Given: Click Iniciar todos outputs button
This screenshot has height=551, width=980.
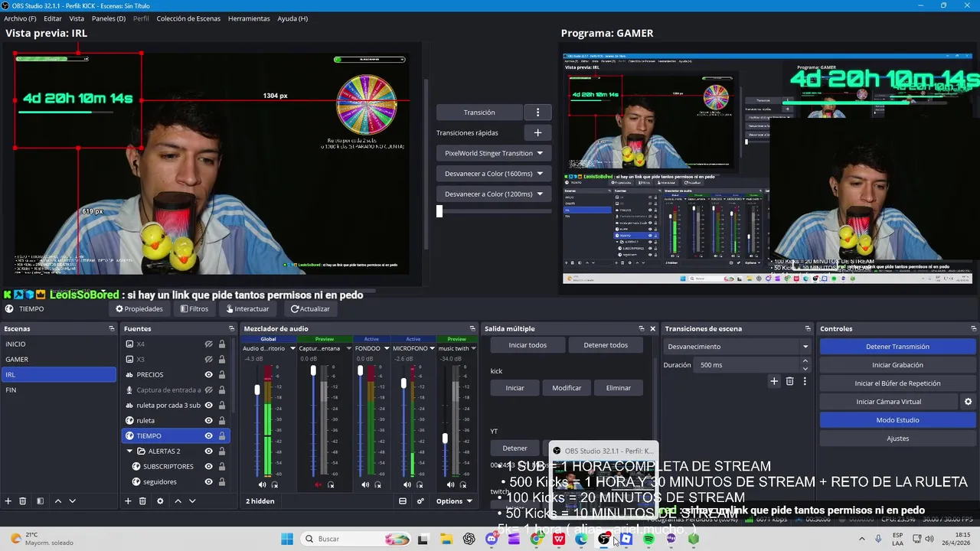Looking at the screenshot, I should tap(528, 345).
